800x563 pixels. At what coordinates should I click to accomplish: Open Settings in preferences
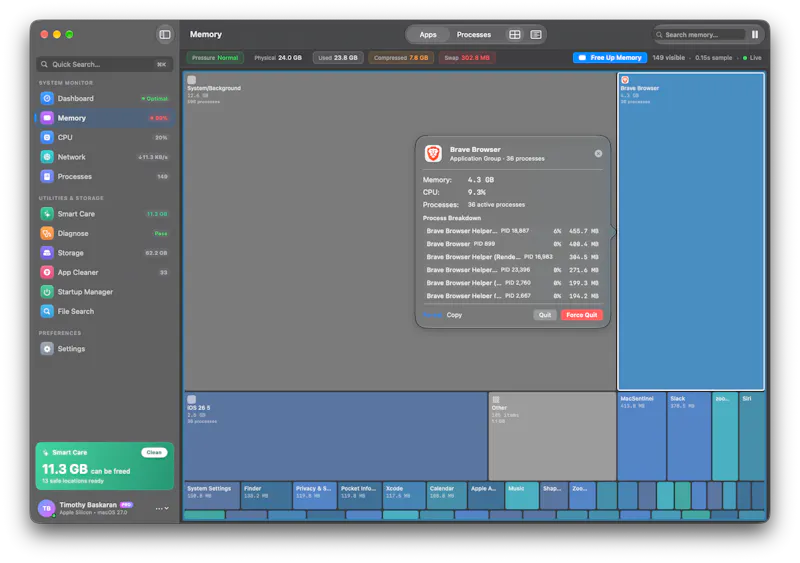click(x=105, y=349)
